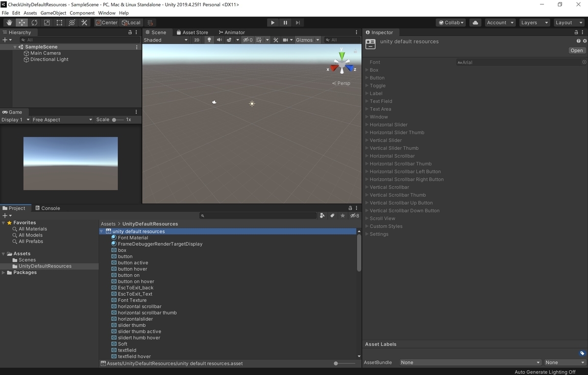This screenshot has width=588, height=375.
Task: Toggle Center pivot mode button
Action: click(x=106, y=23)
